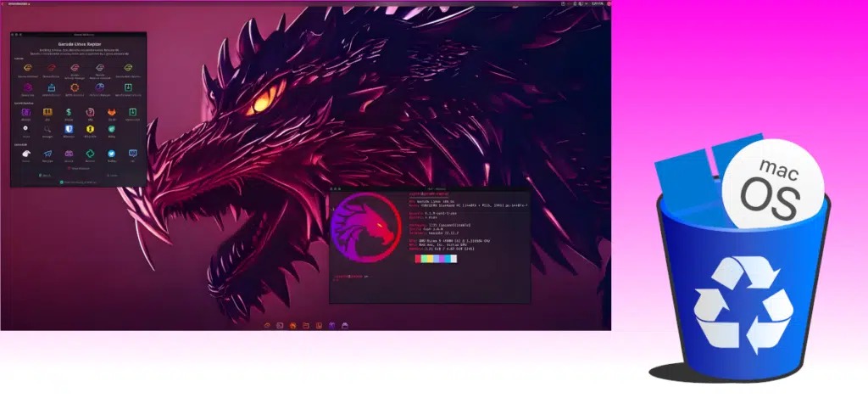Viewport: 868px width, 398px height.
Task: Open the purple website icon in Garuda Welcome
Action: click(x=26, y=112)
